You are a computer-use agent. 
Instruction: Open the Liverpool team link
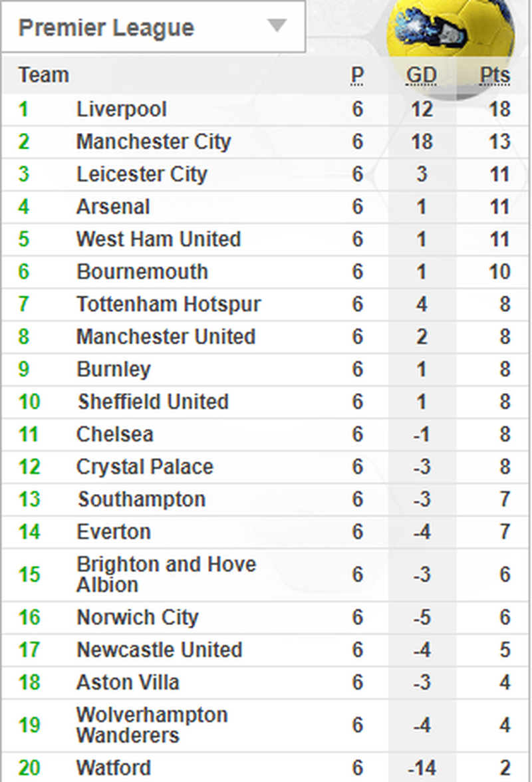[x=122, y=109]
